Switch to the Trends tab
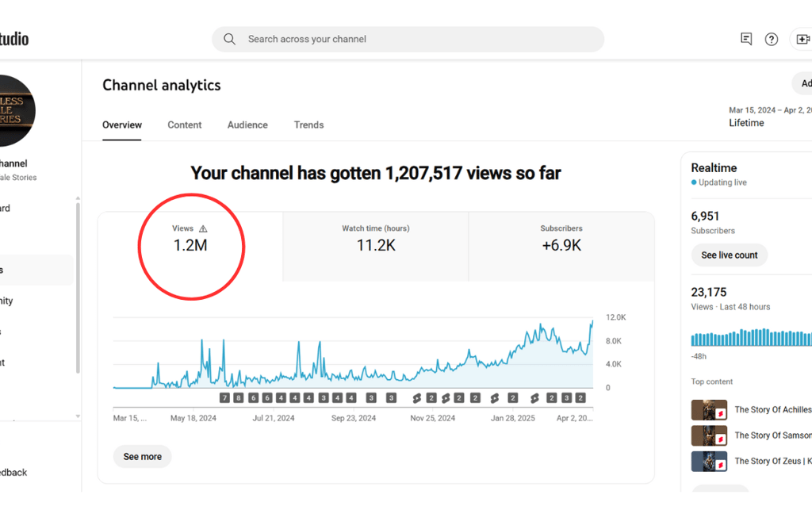The height and width of the screenshot is (514, 812). click(x=308, y=125)
